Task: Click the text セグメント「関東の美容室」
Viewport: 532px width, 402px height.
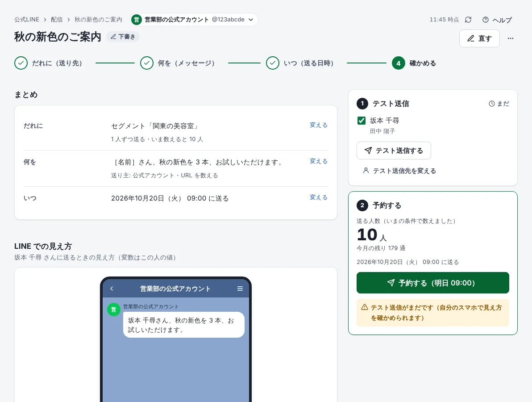Action: coord(156,126)
